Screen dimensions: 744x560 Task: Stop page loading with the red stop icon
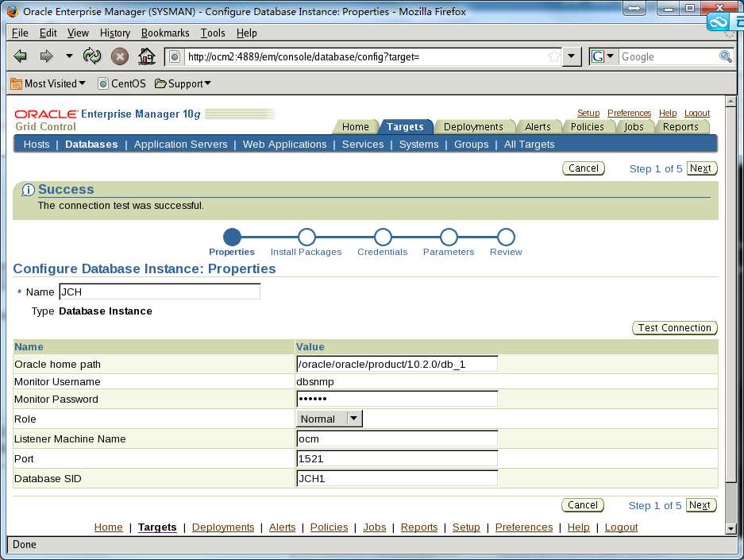(x=120, y=56)
